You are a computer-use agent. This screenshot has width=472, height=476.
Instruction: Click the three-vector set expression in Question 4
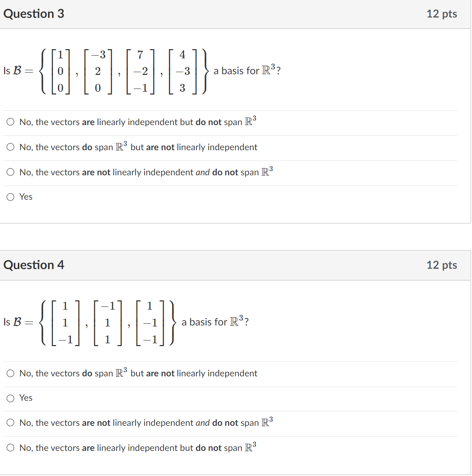pyautogui.click(x=107, y=322)
